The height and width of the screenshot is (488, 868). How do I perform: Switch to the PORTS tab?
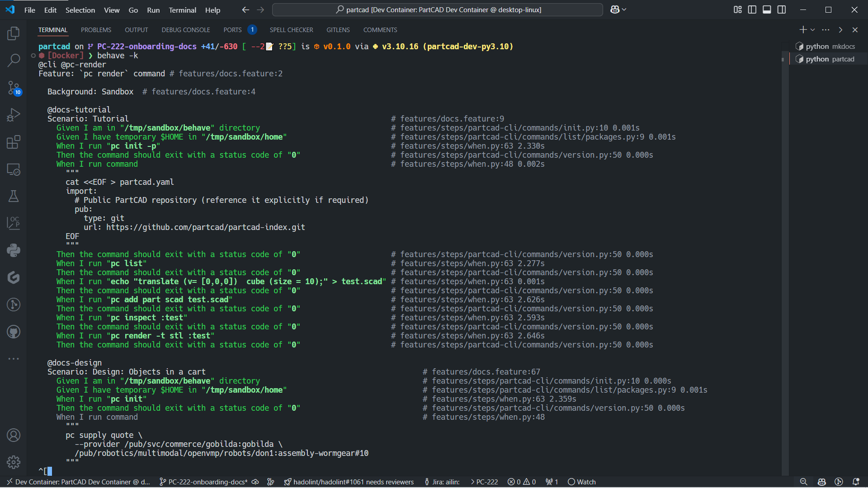click(x=232, y=30)
